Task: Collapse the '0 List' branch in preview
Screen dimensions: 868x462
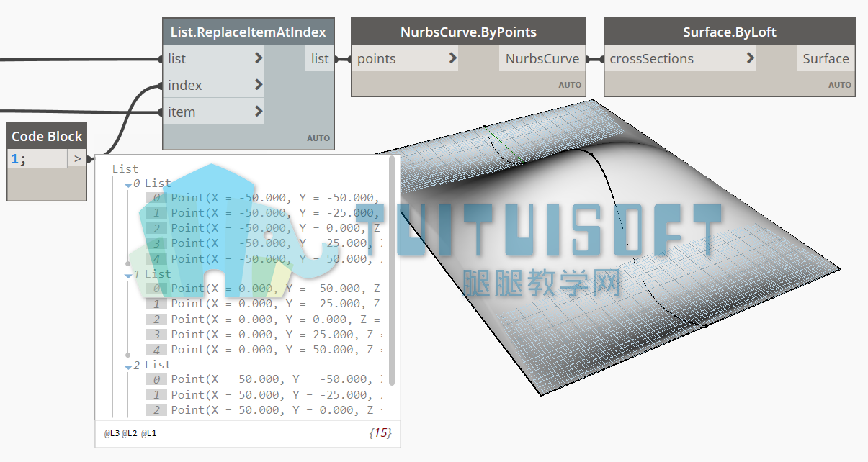Action: [128, 185]
